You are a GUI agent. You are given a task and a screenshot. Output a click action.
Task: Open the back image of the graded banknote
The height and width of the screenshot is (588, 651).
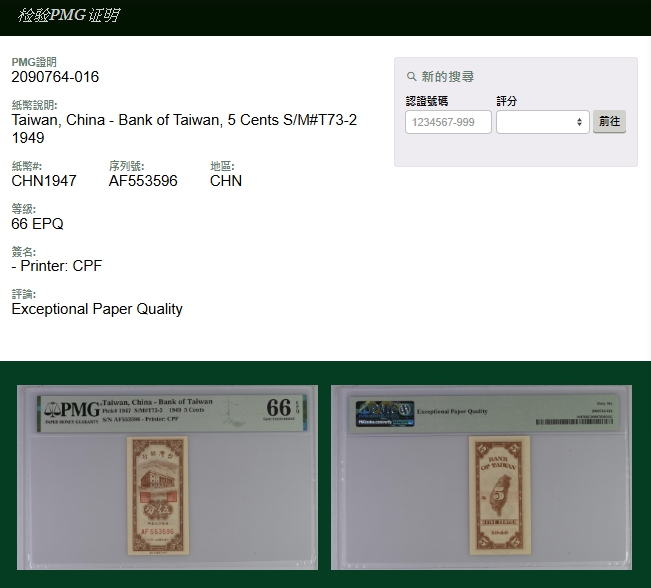click(481, 477)
